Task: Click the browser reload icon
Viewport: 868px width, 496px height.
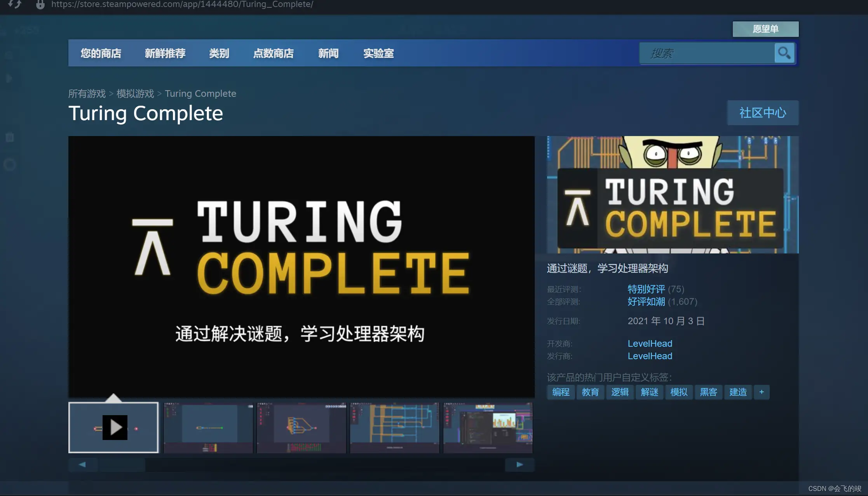Action: [14, 4]
